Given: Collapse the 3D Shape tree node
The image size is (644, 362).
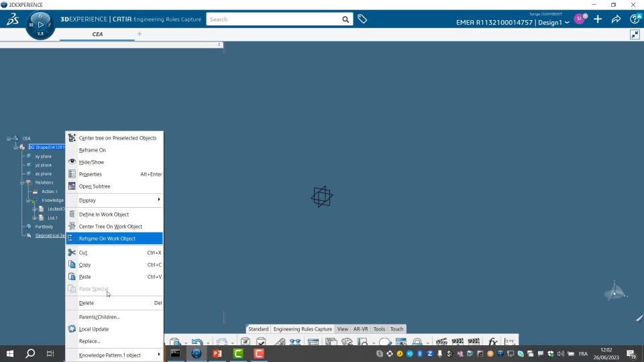Looking at the screenshot, I should point(15,147).
